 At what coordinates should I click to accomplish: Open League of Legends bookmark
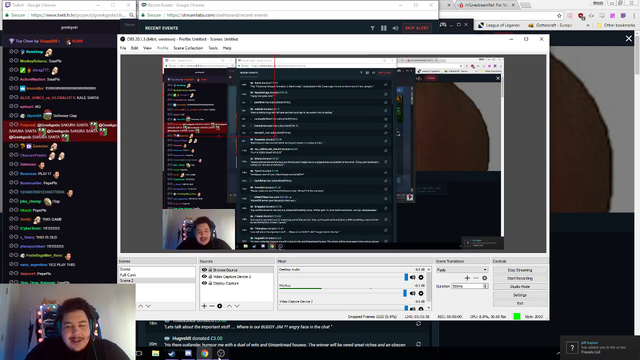point(499,25)
